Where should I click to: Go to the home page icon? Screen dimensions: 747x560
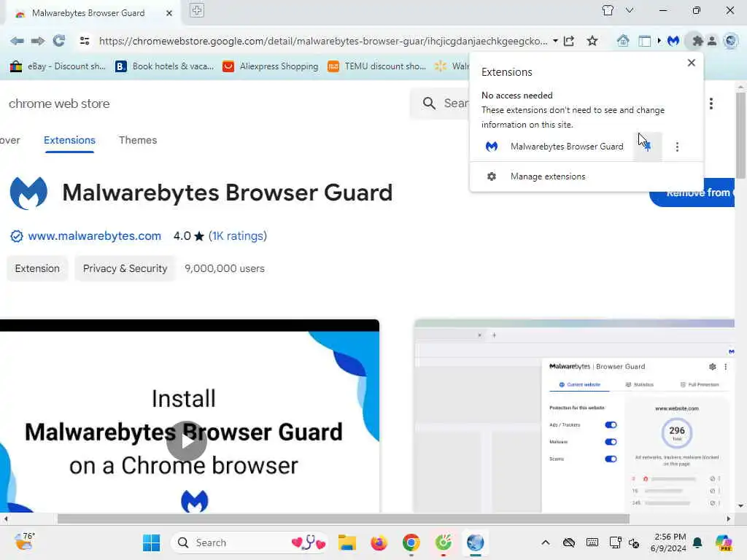[x=623, y=41]
